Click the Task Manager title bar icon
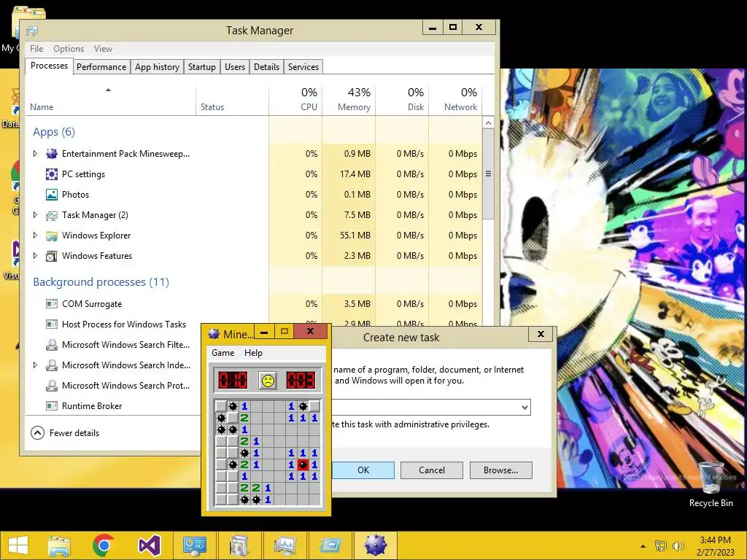 (32, 31)
